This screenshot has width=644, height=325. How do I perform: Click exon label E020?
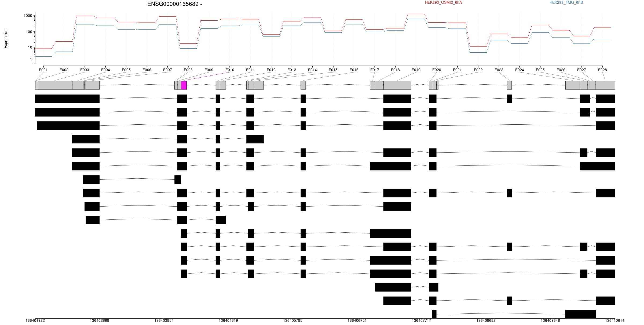pos(437,70)
